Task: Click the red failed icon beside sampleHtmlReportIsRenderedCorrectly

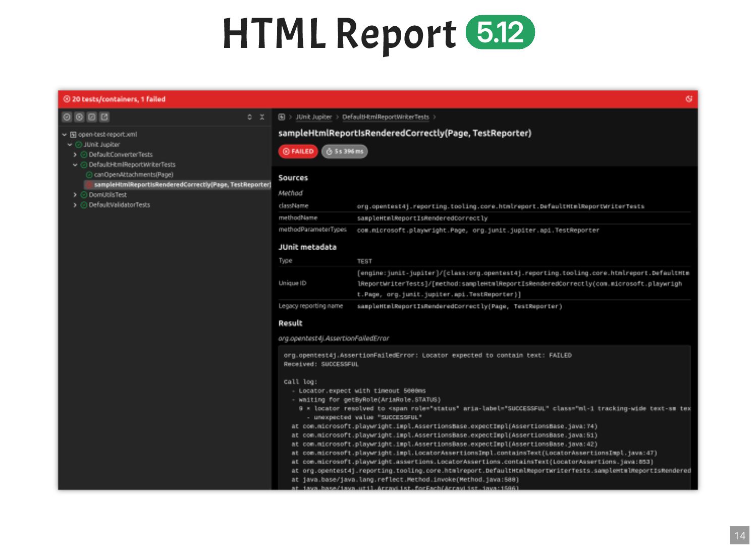Action: pos(89,185)
